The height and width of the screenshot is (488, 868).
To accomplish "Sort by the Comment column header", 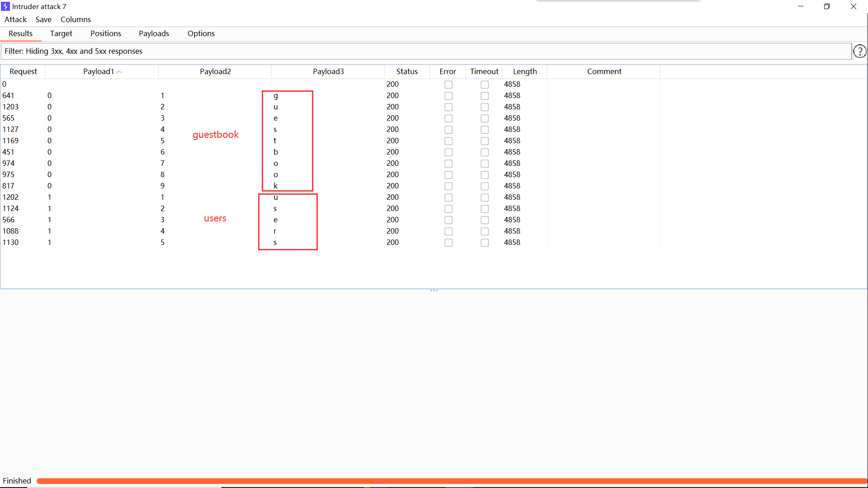I will click(x=604, y=71).
